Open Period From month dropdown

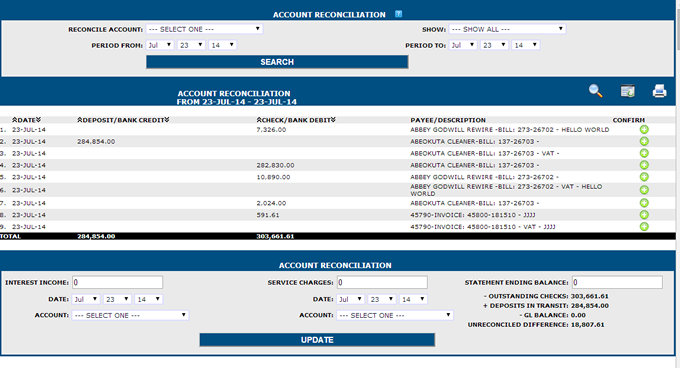[x=160, y=45]
